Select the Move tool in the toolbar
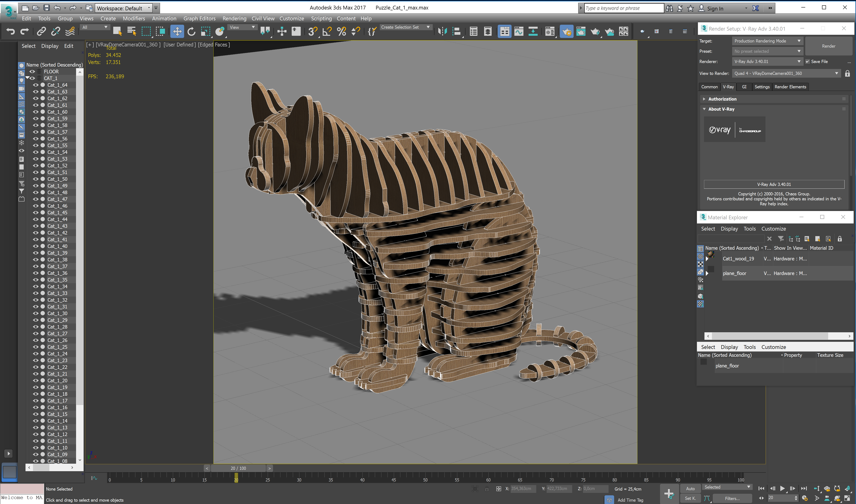The height and width of the screenshot is (504, 856). pos(177,32)
